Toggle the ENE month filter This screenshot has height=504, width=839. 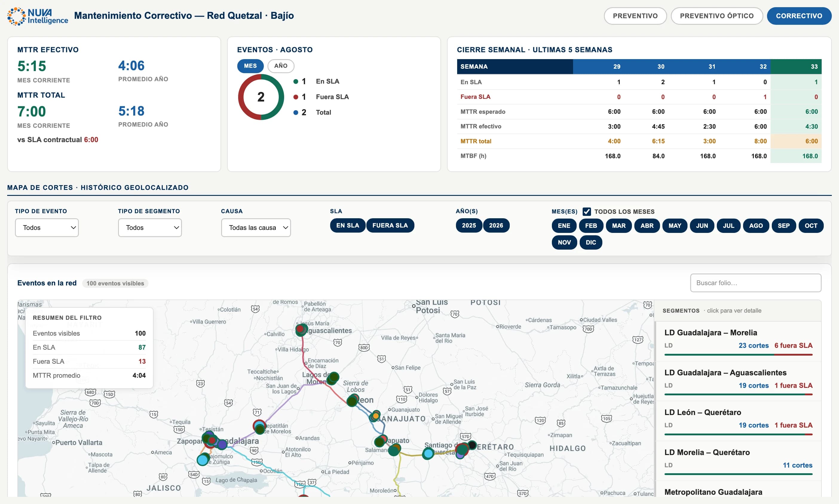pyautogui.click(x=564, y=226)
